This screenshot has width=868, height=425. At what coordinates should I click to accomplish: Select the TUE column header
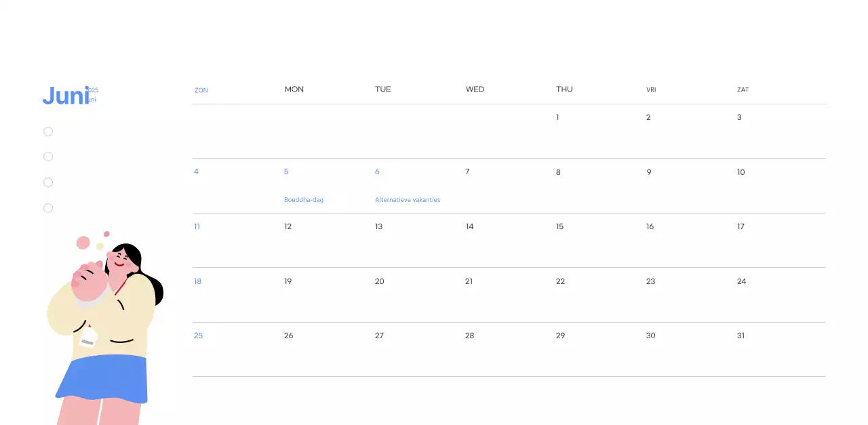coord(382,89)
